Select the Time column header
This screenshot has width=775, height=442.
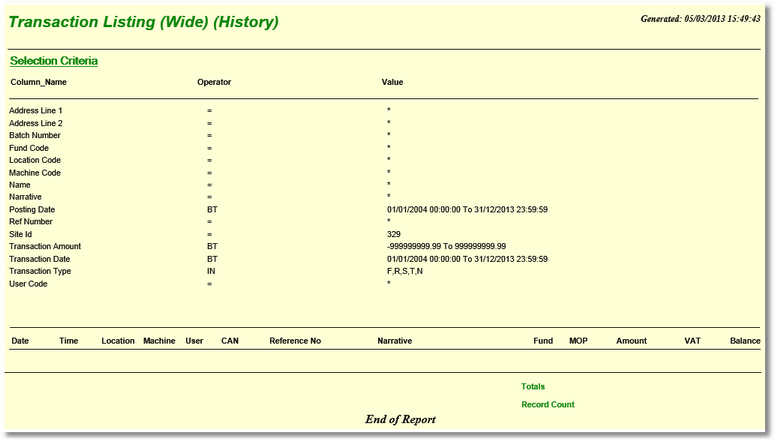(69, 341)
